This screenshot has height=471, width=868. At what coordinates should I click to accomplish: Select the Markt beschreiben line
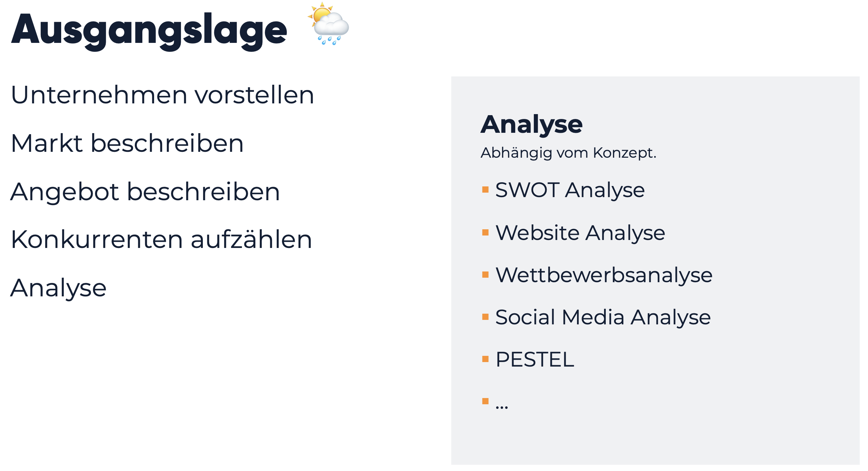127,144
